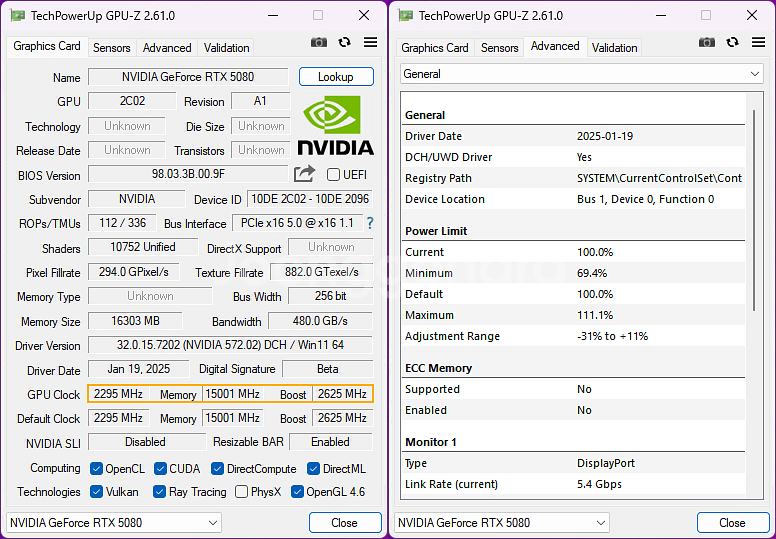Click Memory Size 16303 MB field
This screenshot has height=539, width=776.
coord(135,321)
